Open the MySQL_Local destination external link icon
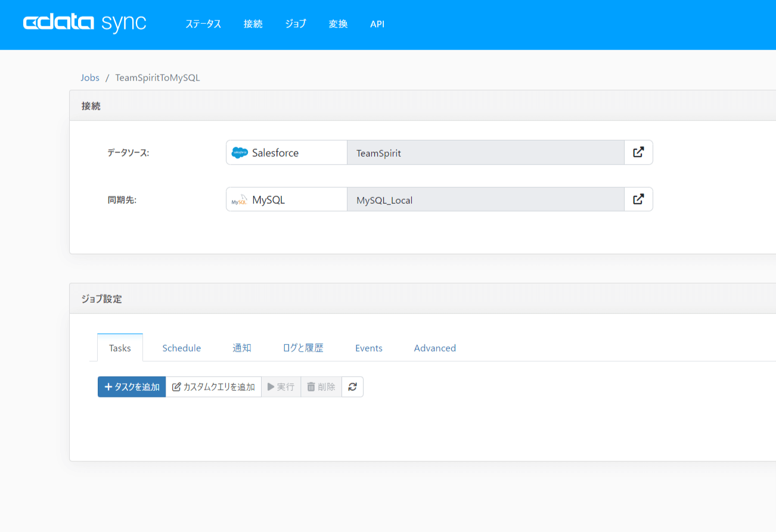Screen dimensions: 776x532 coord(638,200)
